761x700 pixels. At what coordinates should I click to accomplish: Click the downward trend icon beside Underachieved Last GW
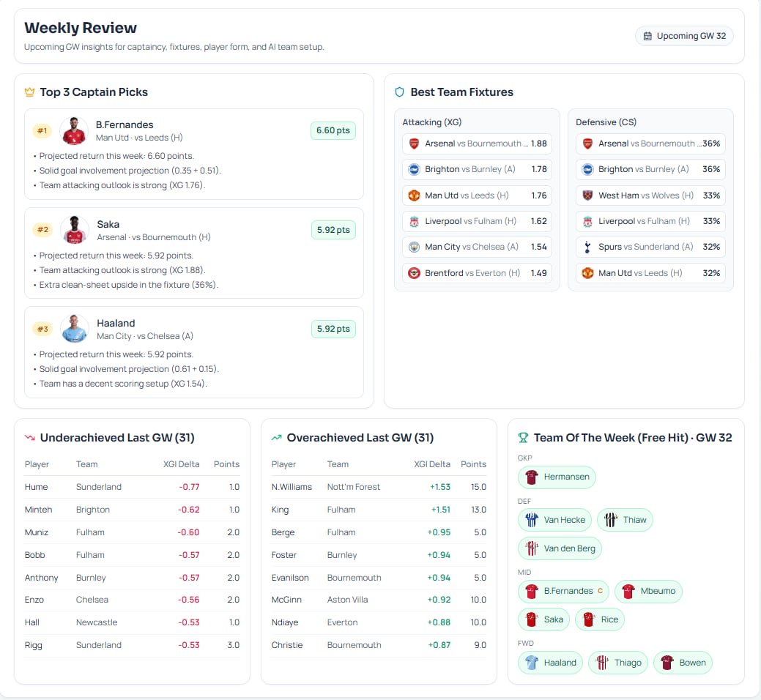(x=29, y=438)
